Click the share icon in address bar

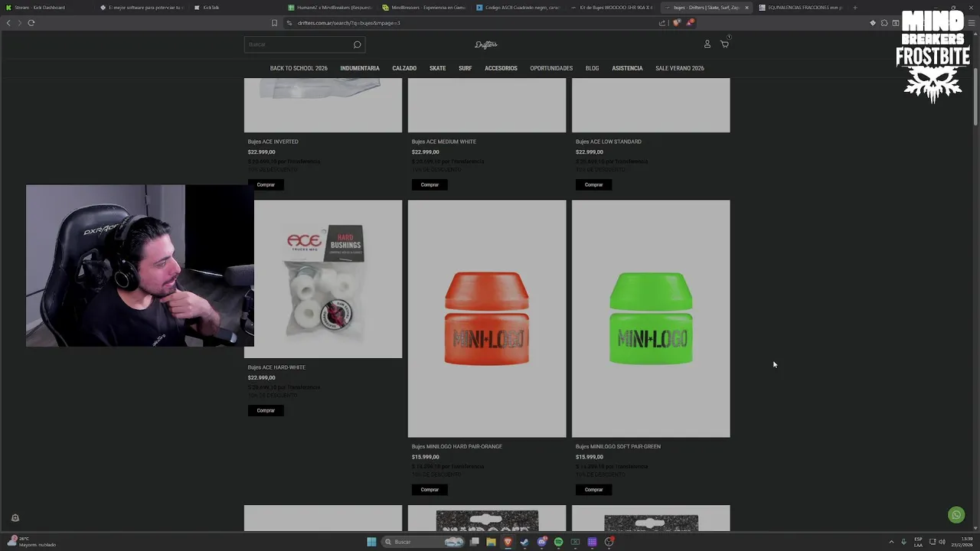pos(662,23)
